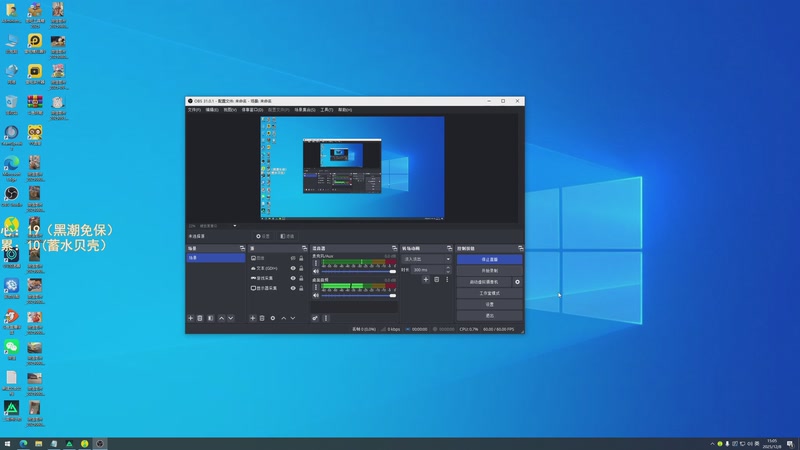Move scene down arrow in Scenes panel
The image size is (800, 450).
click(231, 318)
